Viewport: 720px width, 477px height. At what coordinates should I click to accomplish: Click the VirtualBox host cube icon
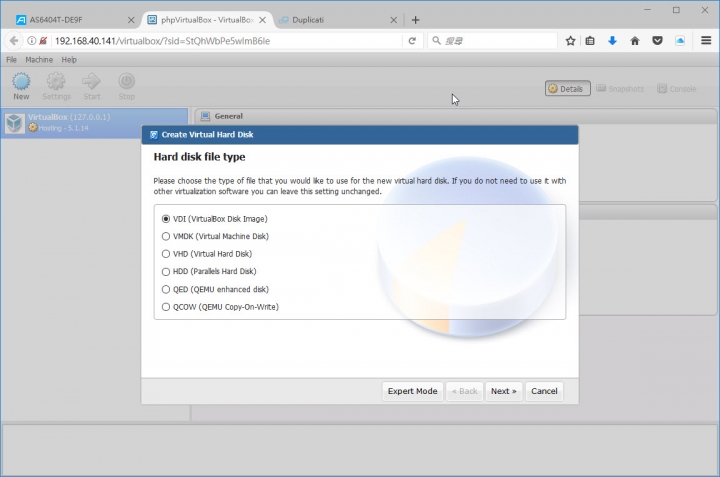[15, 123]
